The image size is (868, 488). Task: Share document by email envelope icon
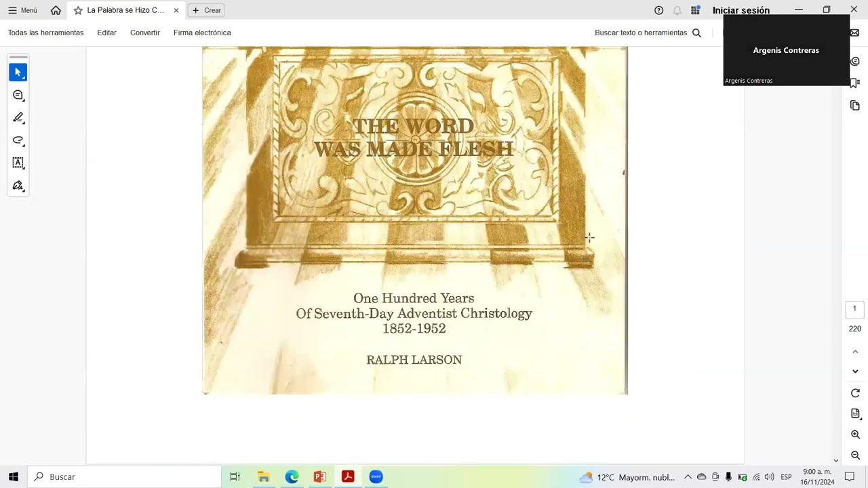pos(854,33)
